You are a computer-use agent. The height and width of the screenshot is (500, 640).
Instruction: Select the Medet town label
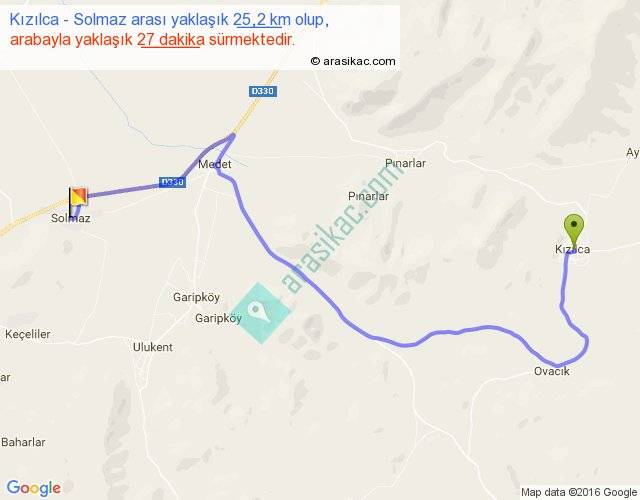(215, 164)
